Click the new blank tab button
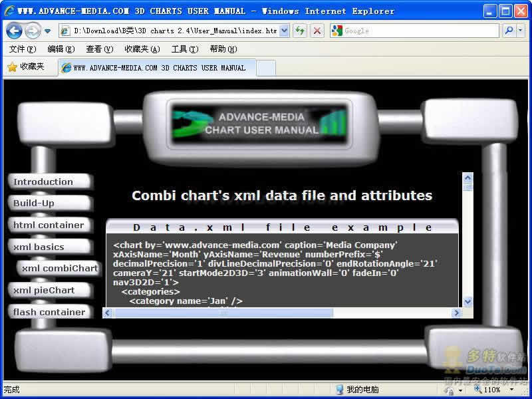 (x=266, y=68)
